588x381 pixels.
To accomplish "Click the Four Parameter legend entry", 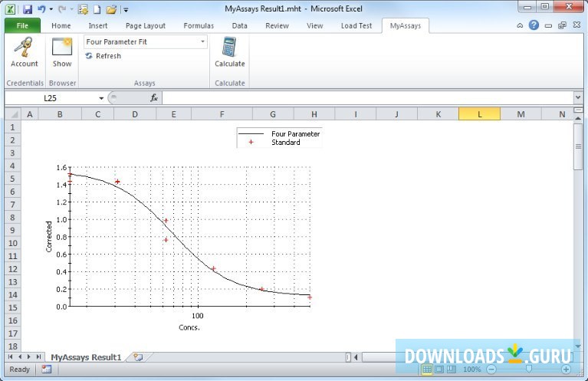I will 279,133.
